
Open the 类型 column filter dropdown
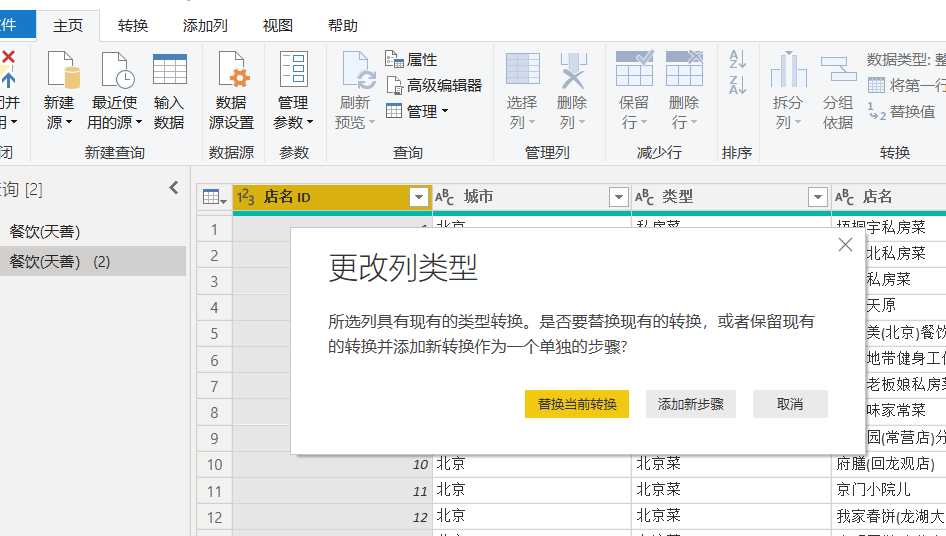pyautogui.click(x=817, y=197)
